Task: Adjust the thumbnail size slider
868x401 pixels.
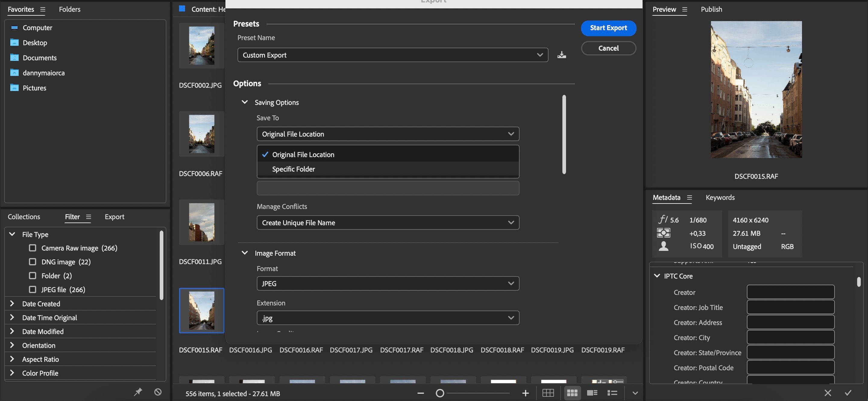Action: [440, 393]
